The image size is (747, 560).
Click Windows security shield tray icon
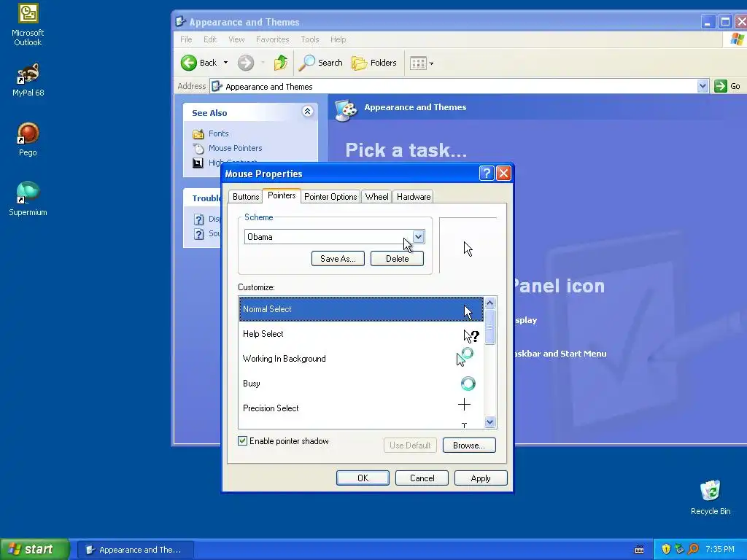666,549
